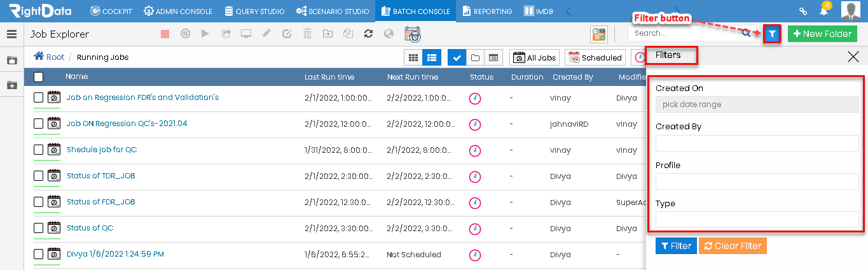Click the monitor screen toolbar icon
This screenshot has width=868, height=270.
coord(246,34)
